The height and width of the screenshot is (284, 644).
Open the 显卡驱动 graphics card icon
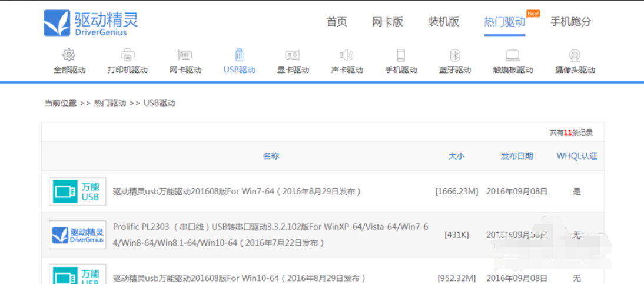[293, 55]
